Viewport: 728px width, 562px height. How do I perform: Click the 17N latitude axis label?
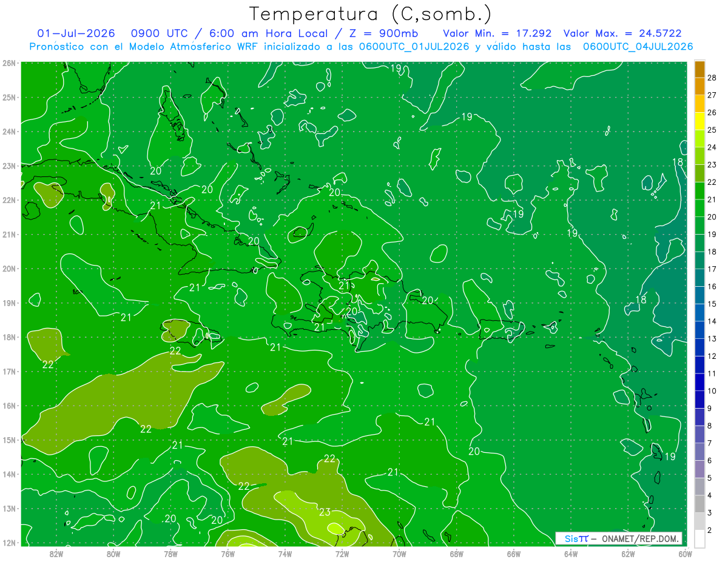[x=8, y=372]
